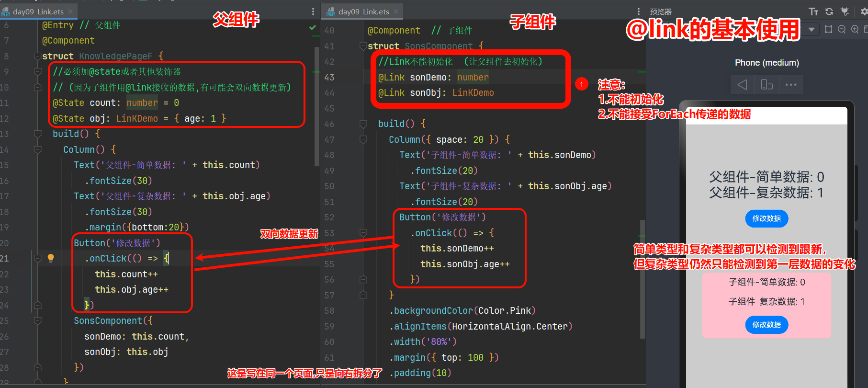The width and height of the screenshot is (868, 388).
Task: Click .margin({bottom:20}) on line 19
Action: (137, 227)
